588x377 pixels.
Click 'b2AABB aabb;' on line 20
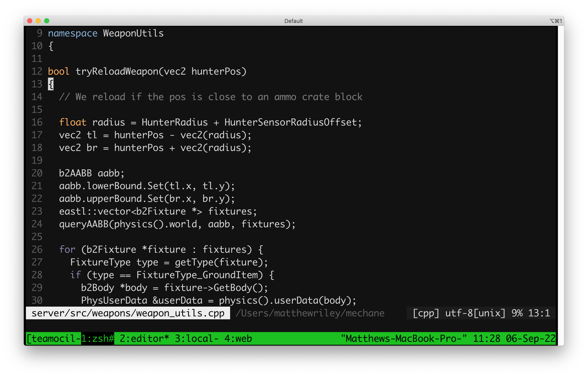(x=92, y=173)
